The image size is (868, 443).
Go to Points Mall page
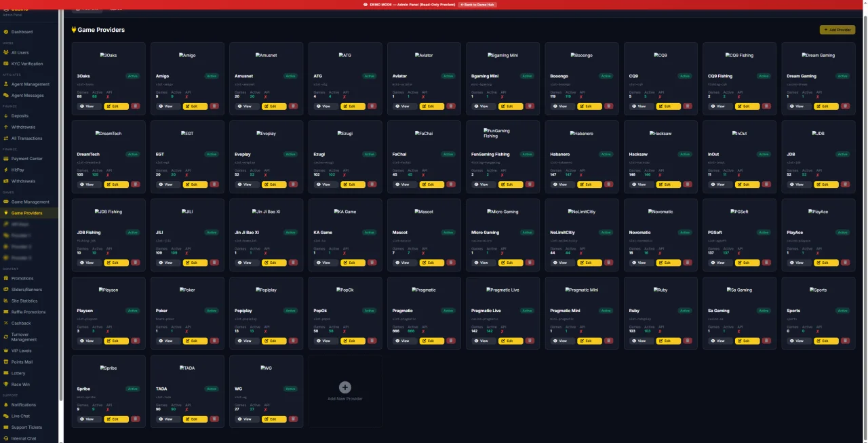[30, 362]
